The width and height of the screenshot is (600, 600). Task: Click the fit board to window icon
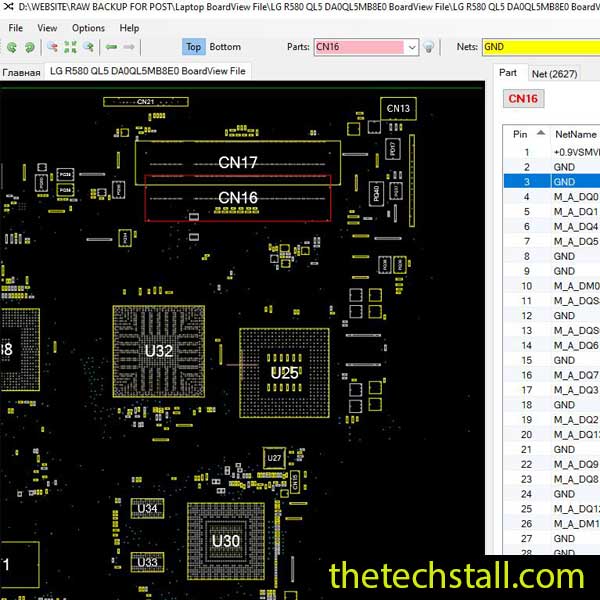70,47
